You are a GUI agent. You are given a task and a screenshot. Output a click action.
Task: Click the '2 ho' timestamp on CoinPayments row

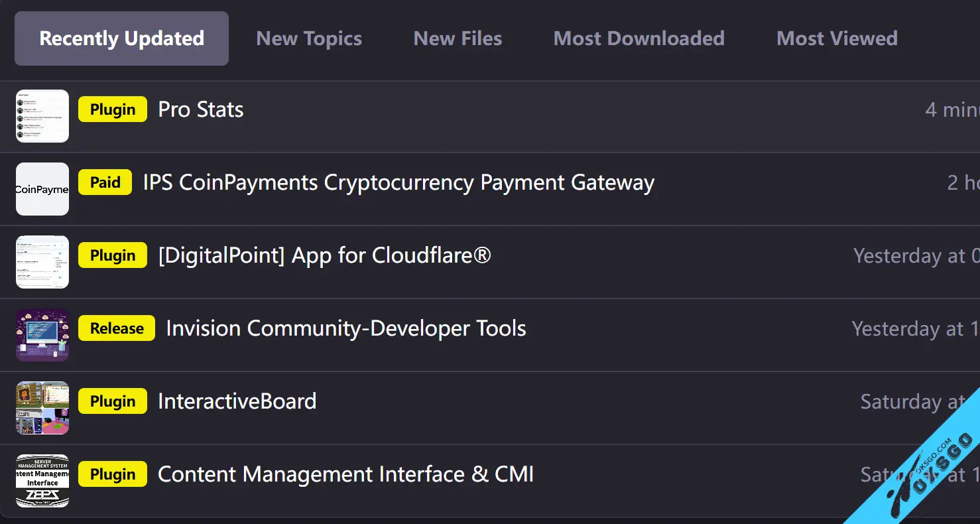tap(963, 182)
